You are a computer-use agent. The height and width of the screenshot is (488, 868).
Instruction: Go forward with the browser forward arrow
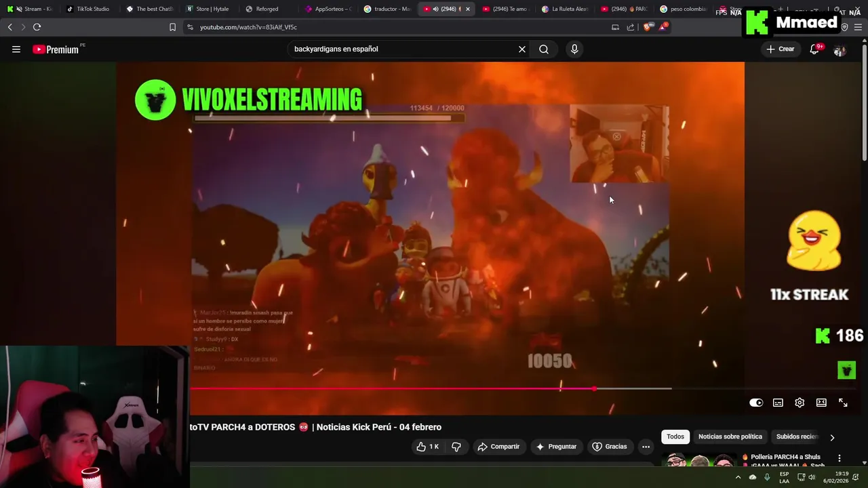click(23, 27)
